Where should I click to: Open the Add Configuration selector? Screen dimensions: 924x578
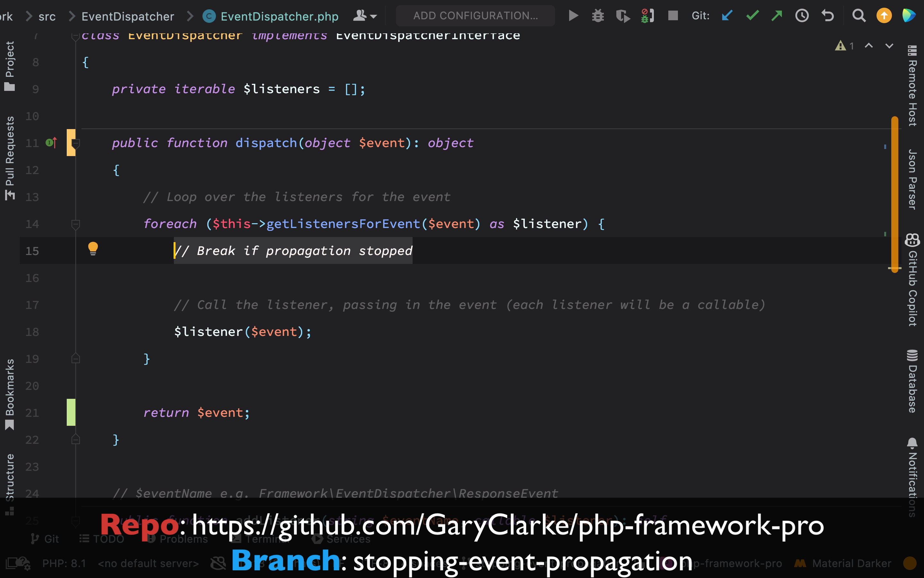pos(475,16)
